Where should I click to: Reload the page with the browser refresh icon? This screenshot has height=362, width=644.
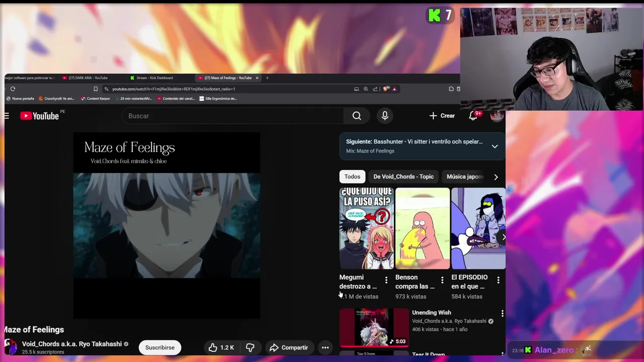13,89
